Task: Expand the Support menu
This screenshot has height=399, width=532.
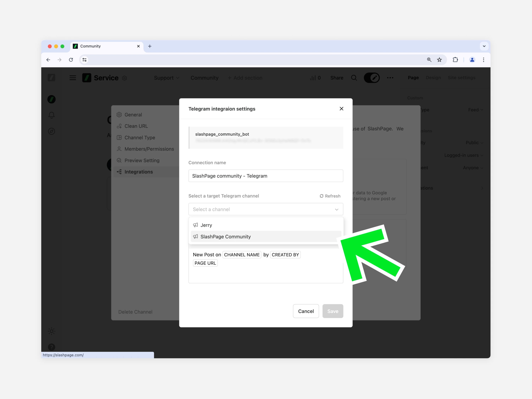Action: pos(167,78)
